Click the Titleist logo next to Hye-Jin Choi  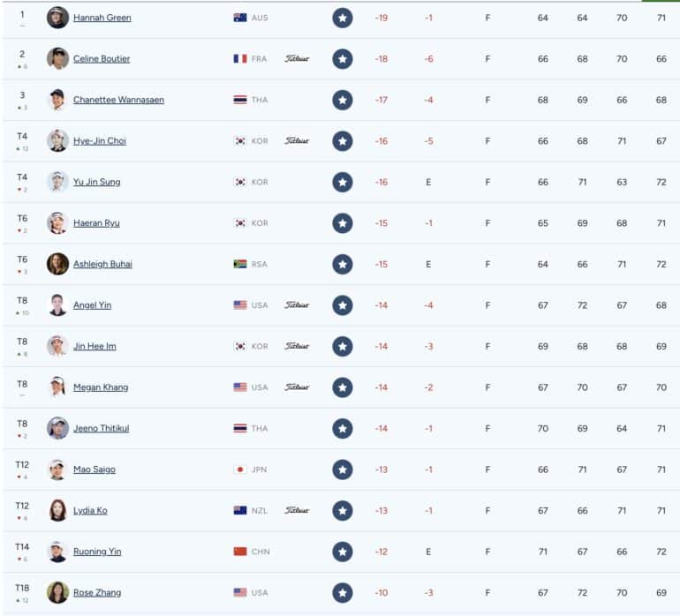click(297, 141)
